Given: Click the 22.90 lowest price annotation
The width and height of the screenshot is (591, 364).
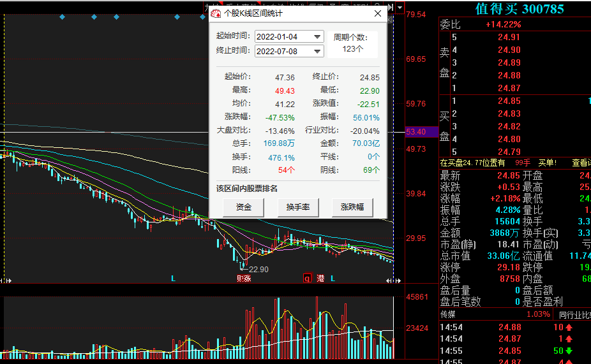Looking at the screenshot, I should [258, 270].
